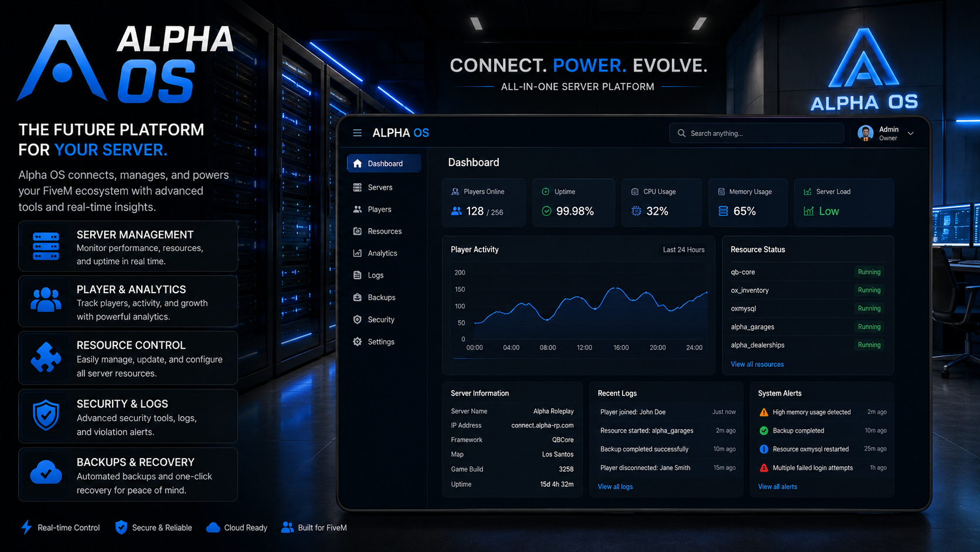
Task: Click the Players Online stat card value 128
Action: (x=475, y=211)
